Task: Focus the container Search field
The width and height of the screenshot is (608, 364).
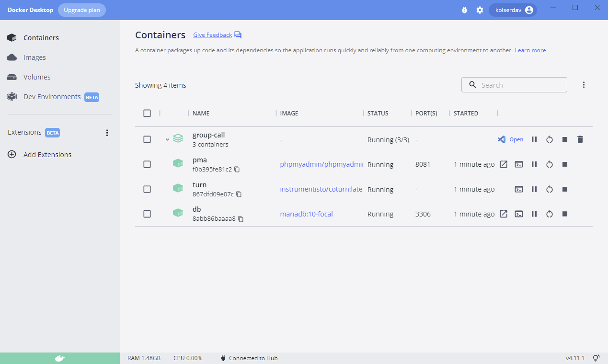Action: click(514, 85)
